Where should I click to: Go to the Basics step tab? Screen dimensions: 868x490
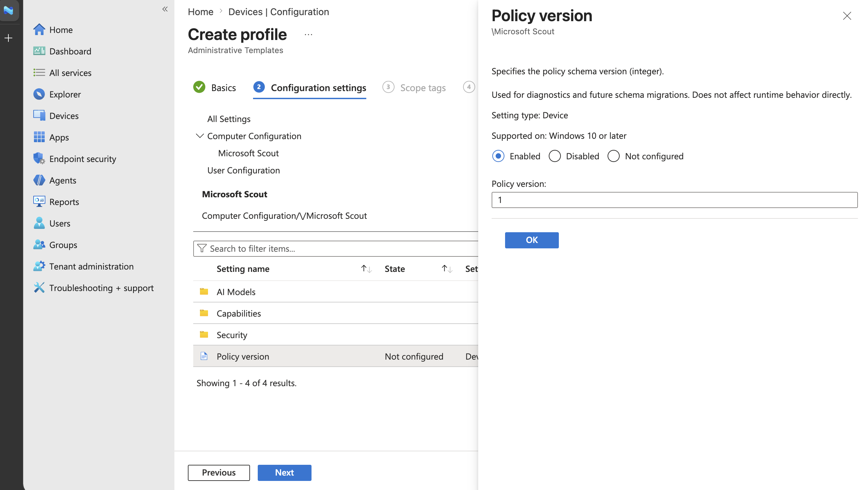215,87
